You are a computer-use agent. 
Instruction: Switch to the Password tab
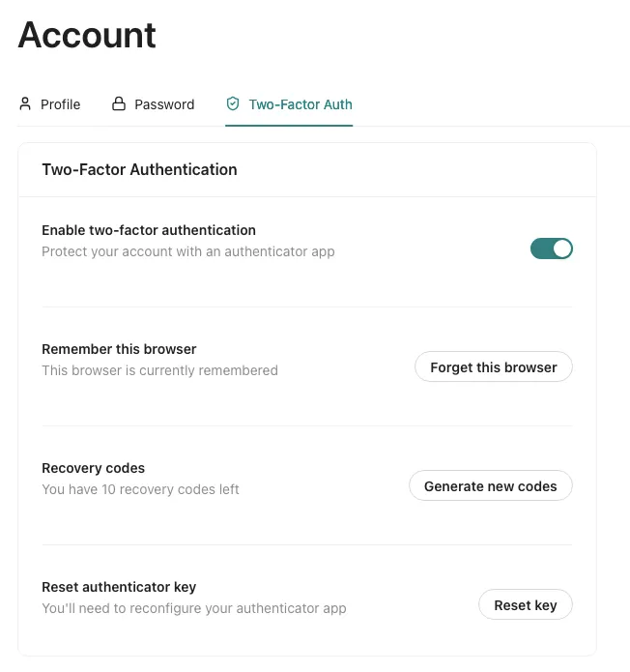[164, 104]
